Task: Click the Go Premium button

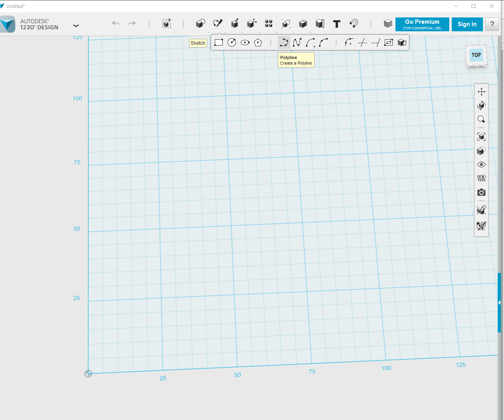Action: coord(422,24)
